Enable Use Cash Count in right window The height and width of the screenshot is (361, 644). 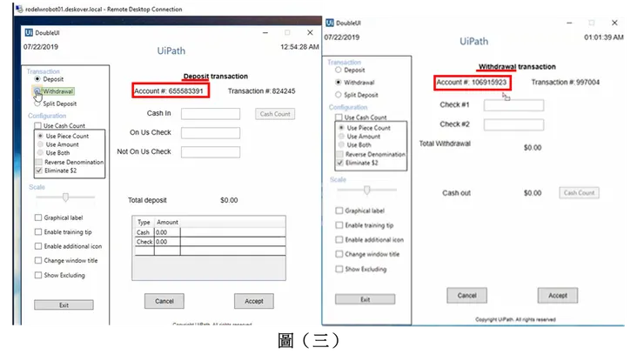339,117
